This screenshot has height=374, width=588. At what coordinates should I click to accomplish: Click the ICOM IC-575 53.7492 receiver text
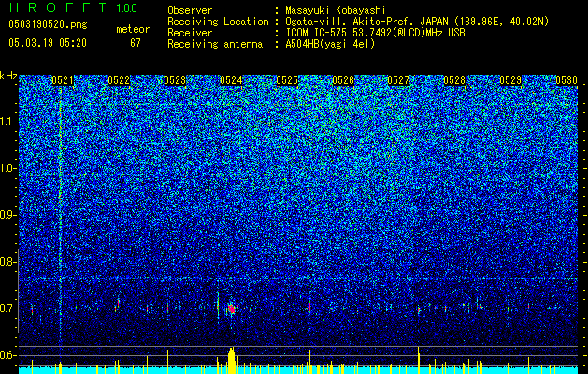[375, 33]
